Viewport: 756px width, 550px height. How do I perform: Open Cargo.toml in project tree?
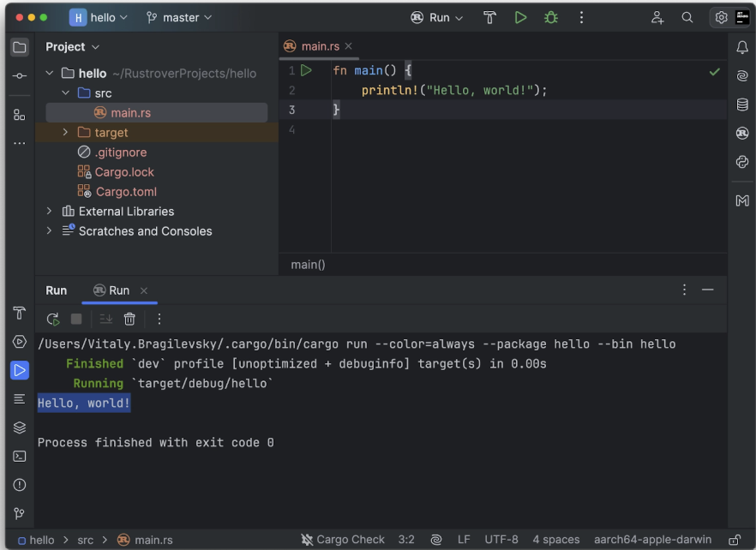126,192
